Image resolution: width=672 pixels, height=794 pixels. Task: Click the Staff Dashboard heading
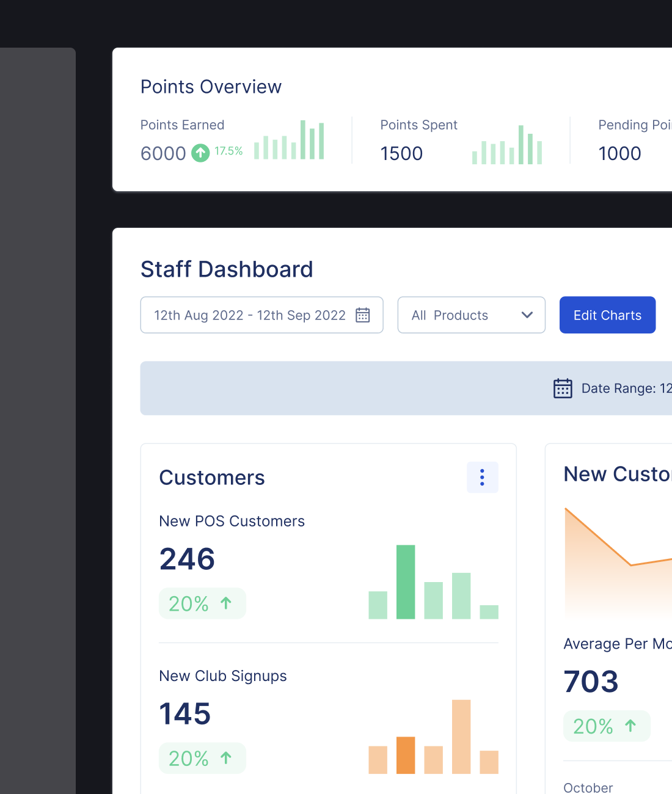227,269
